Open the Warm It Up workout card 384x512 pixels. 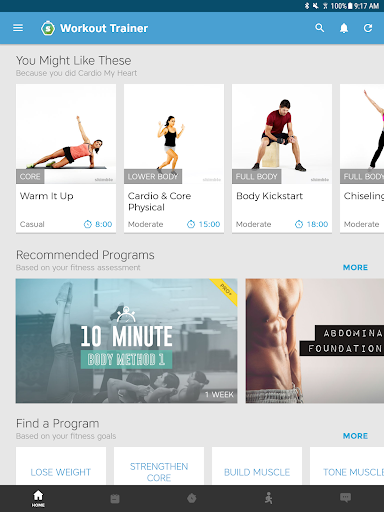point(66,158)
